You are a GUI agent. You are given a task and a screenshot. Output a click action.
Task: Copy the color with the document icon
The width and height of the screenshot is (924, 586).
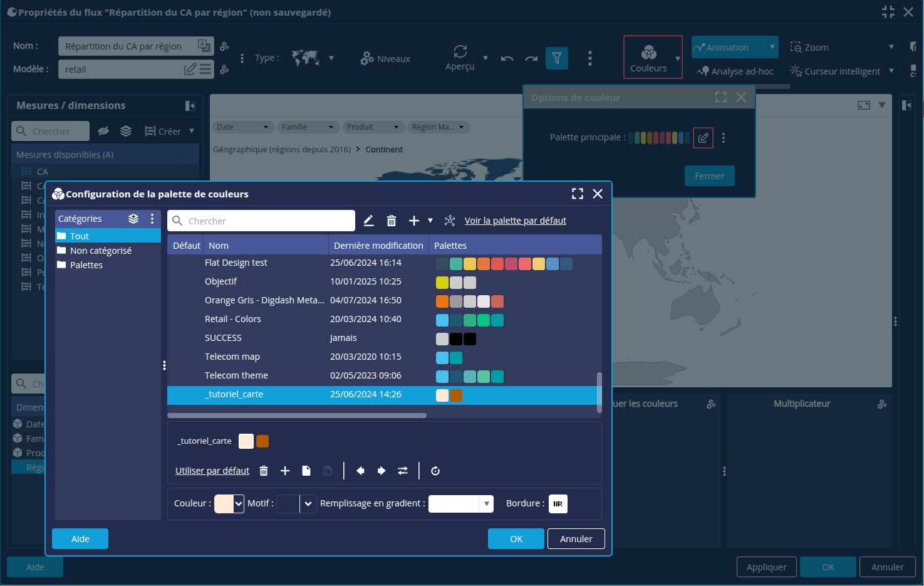[x=306, y=471]
